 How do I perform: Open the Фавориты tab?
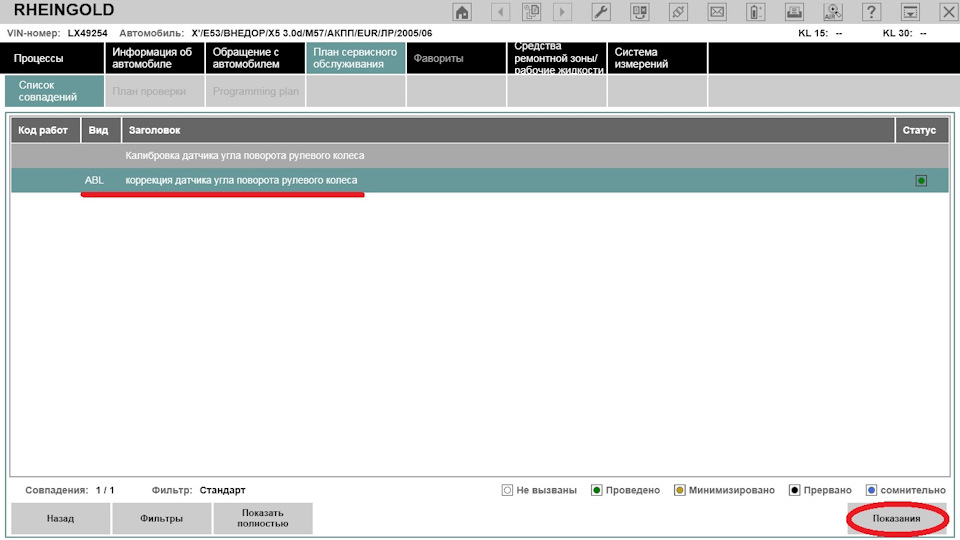coord(456,58)
